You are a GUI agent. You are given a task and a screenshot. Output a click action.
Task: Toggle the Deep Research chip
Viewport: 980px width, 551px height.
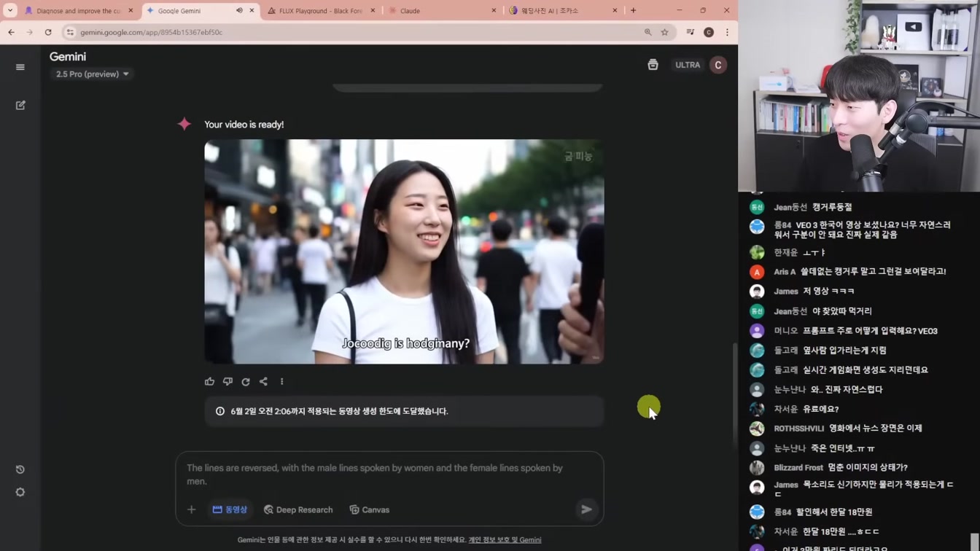click(x=298, y=509)
